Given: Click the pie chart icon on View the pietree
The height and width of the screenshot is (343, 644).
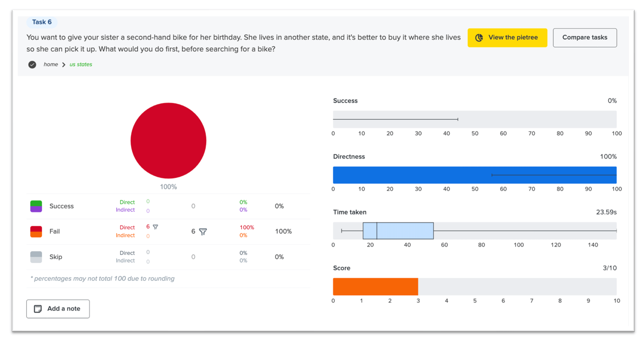Looking at the screenshot, I should click(479, 38).
